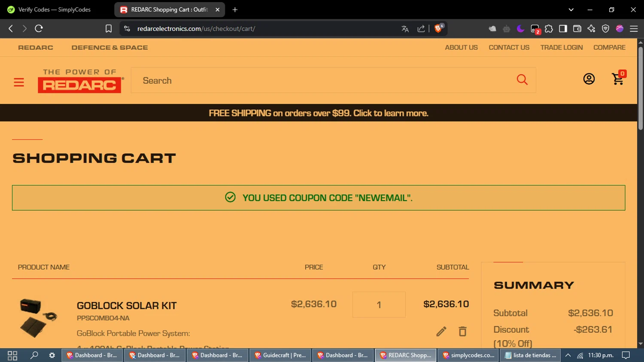644x362 pixels.
Task: Close the REDARC Shopping Cart tab
Action: 217,9
